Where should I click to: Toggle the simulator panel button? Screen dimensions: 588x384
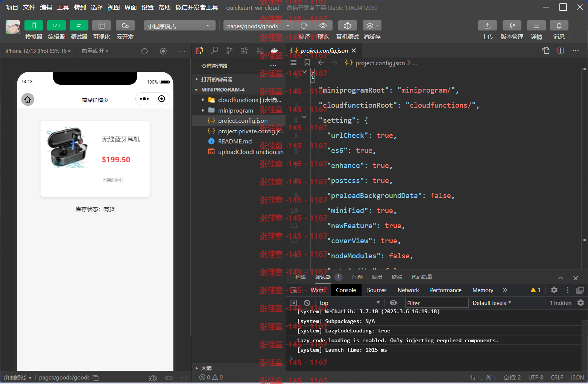pos(34,26)
